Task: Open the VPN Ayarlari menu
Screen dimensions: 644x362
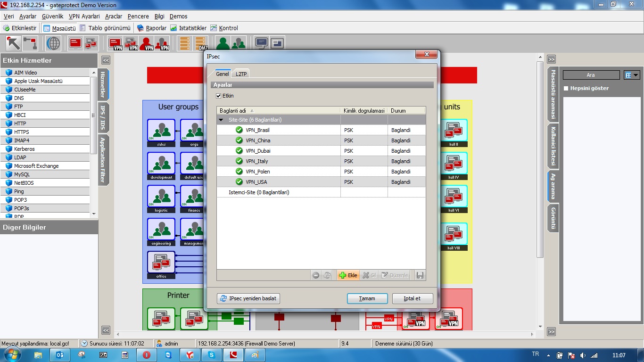Action: coord(84,16)
